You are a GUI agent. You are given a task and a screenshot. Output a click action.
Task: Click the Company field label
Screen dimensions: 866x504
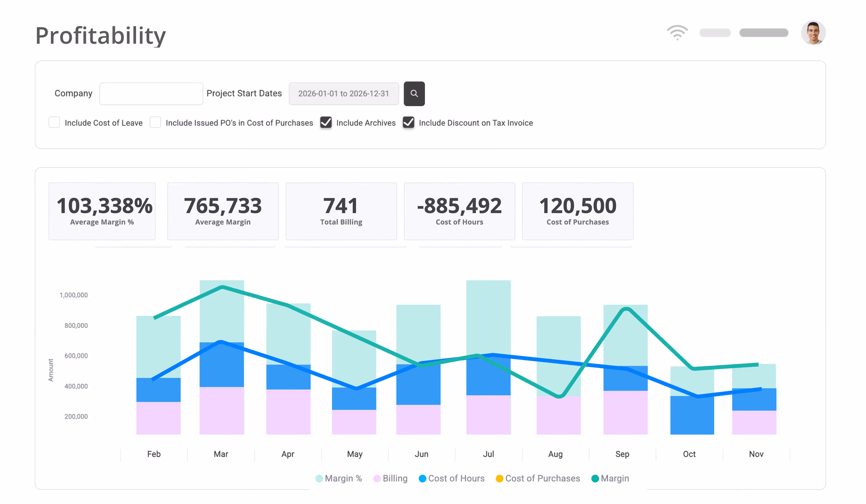point(74,94)
